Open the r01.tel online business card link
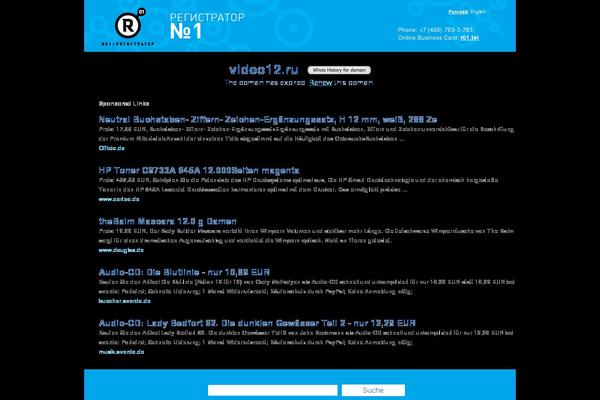600x400 pixels. (470, 38)
